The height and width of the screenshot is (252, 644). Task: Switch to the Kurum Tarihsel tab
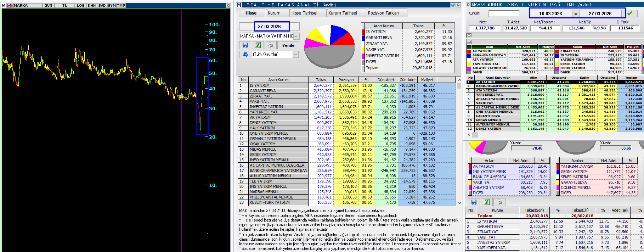point(342,13)
